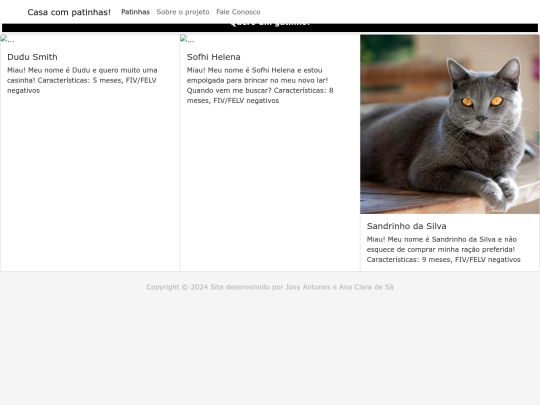Open the Casa com patinhas! brand link
Image resolution: width=540 pixels, height=405 pixels.
pyautogui.click(x=69, y=12)
